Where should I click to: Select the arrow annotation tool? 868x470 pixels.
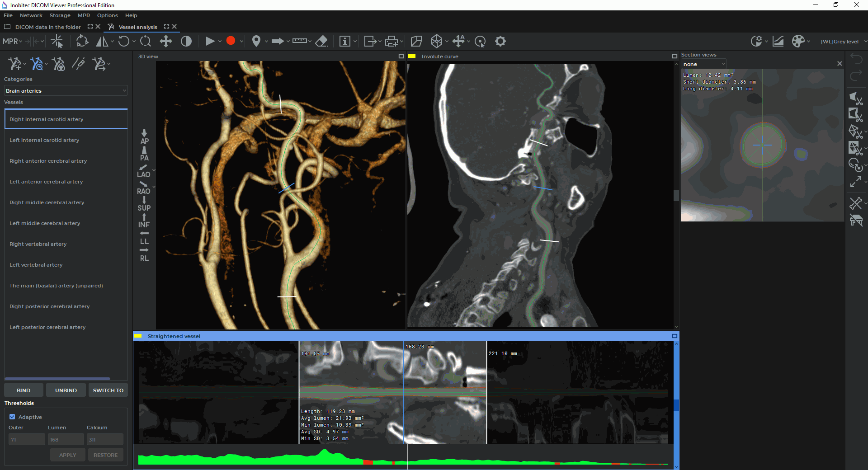tap(278, 41)
